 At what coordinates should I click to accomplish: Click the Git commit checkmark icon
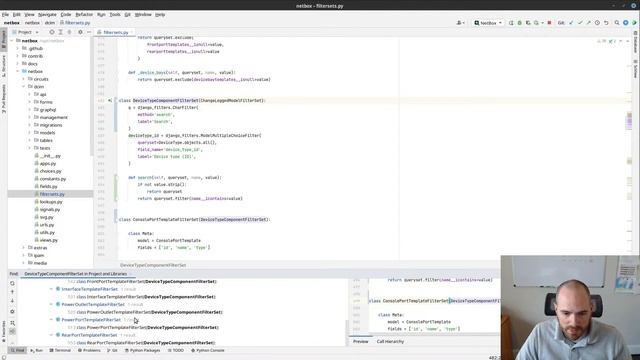(580, 23)
